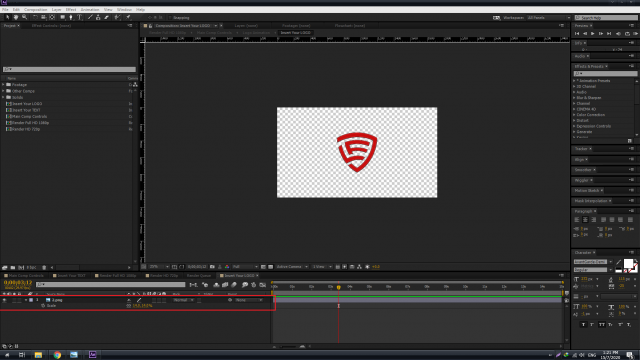Select the Rotation tool
The height and width of the screenshot is (360, 640).
35,17
